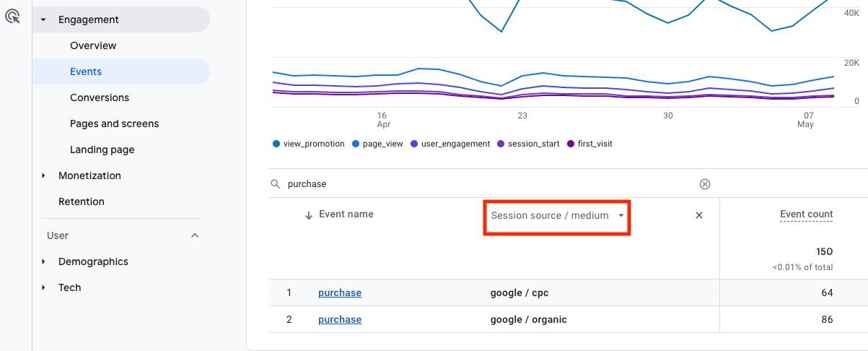The image size is (868, 351).
Task: Open purchase link for google / cpc
Action: click(340, 292)
